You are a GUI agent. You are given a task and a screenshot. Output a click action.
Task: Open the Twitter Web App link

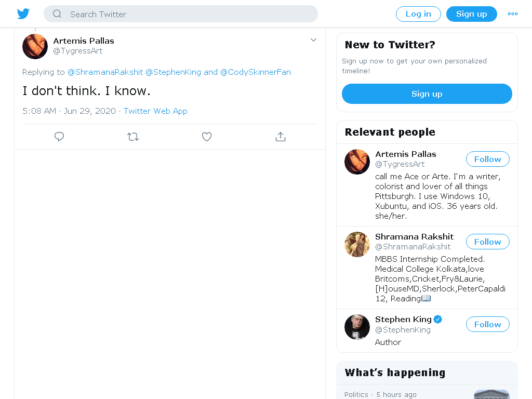[155, 111]
